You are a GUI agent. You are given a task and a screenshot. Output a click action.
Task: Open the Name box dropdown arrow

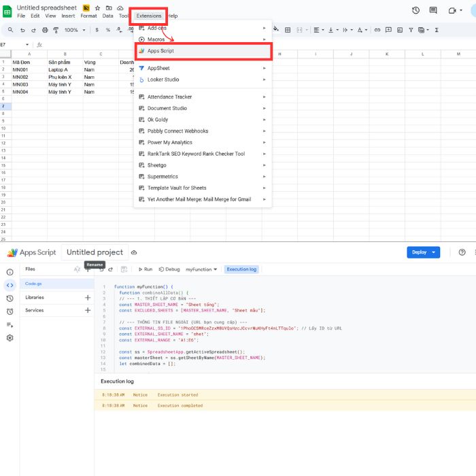click(27, 45)
